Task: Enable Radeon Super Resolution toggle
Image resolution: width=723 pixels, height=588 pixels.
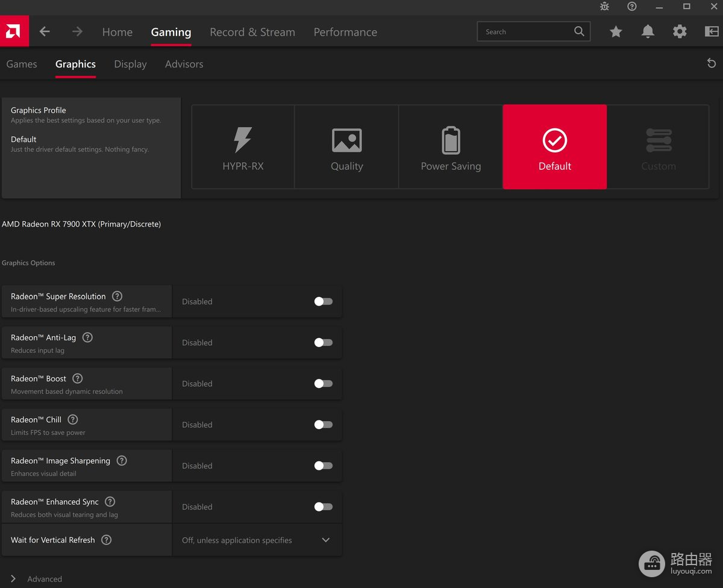Action: (x=324, y=301)
